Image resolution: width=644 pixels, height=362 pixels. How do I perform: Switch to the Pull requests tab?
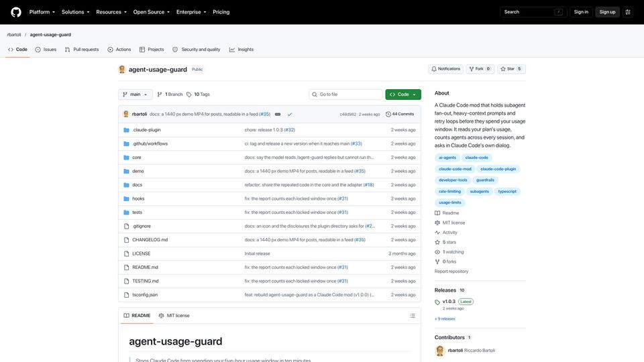tap(82, 49)
